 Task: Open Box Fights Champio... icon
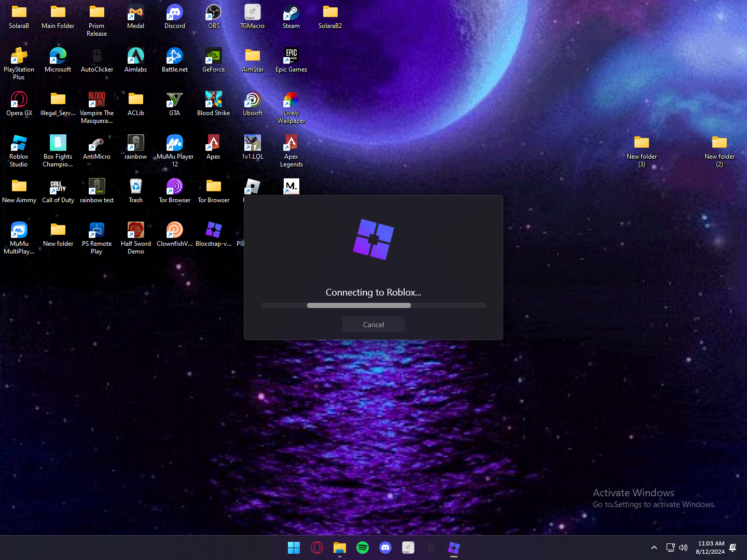coord(58,151)
